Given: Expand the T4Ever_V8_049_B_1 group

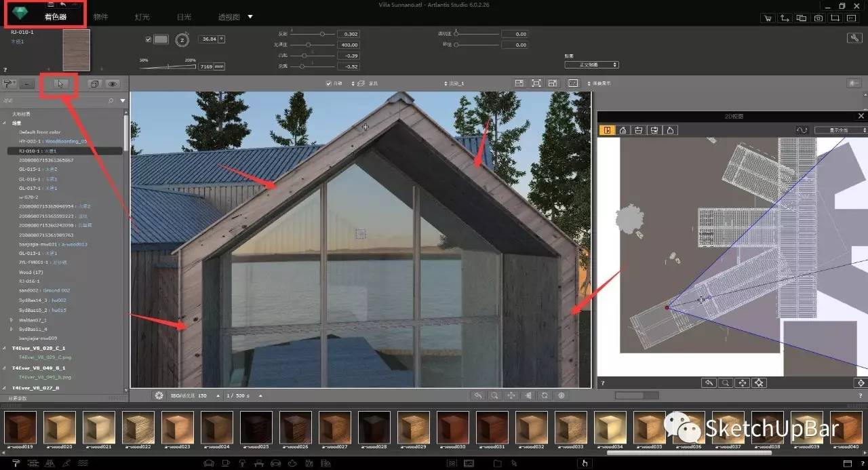Looking at the screenshot, I should click(x=5, y=368).
